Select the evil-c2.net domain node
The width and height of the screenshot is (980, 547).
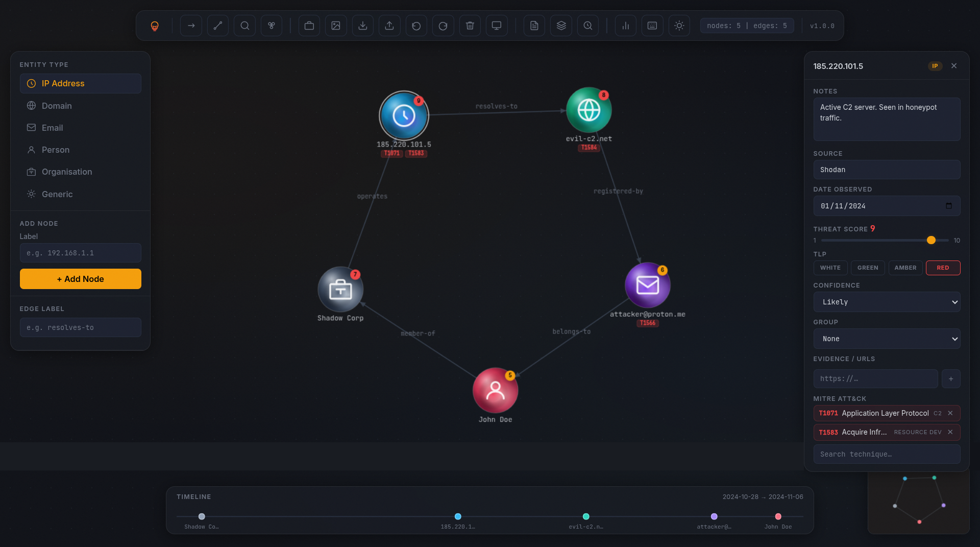pos(589,110)
